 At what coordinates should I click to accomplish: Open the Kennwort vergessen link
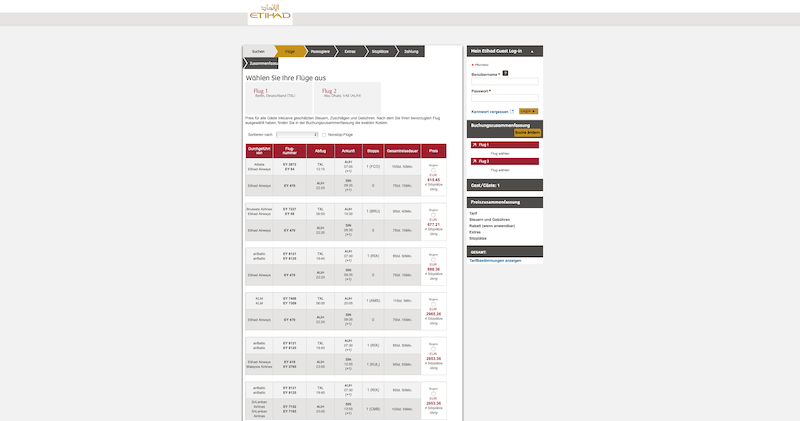490,112
